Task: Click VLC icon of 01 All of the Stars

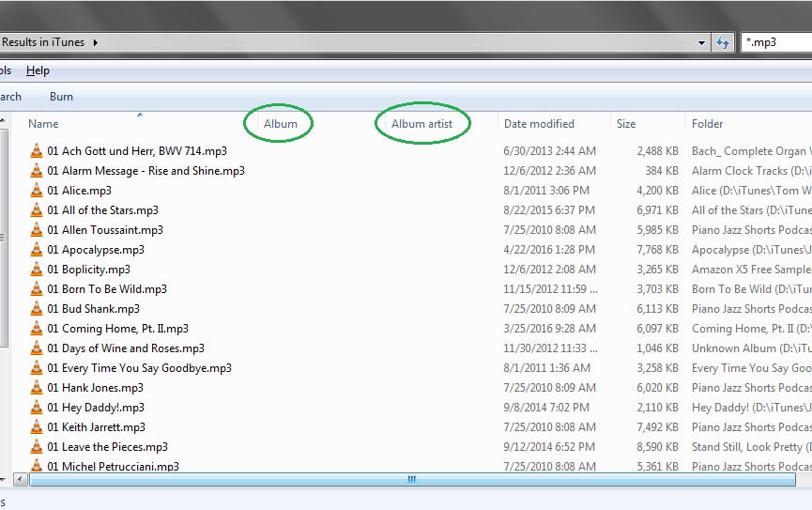Action: coord(37,209)
